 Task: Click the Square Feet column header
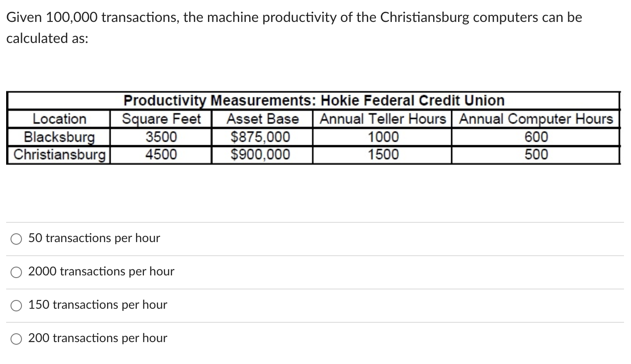coord(161,118)
